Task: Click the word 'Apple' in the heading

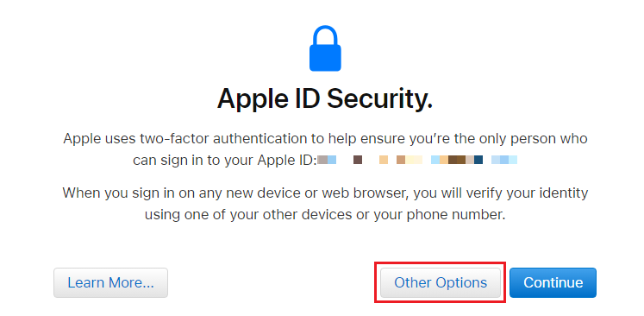Action: 253,99
